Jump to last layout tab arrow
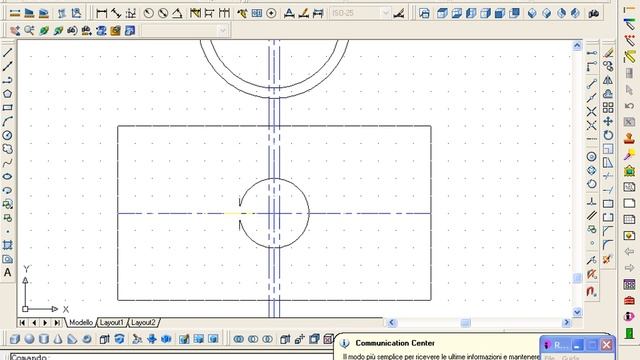640x360 pixels. coord(57,322)
